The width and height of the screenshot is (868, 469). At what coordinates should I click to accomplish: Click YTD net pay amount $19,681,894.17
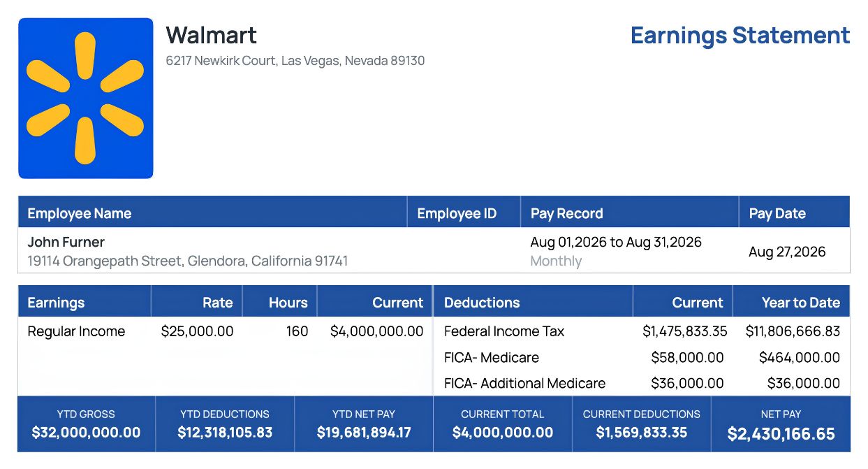(x=364, y=433)
